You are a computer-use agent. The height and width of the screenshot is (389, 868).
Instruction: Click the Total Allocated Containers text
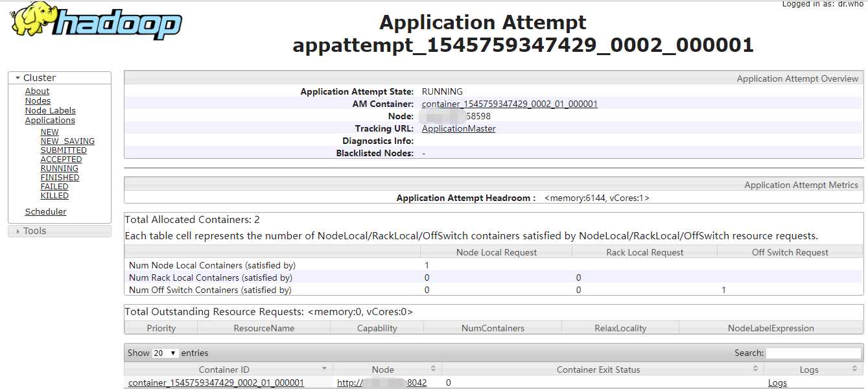[192, 220]
